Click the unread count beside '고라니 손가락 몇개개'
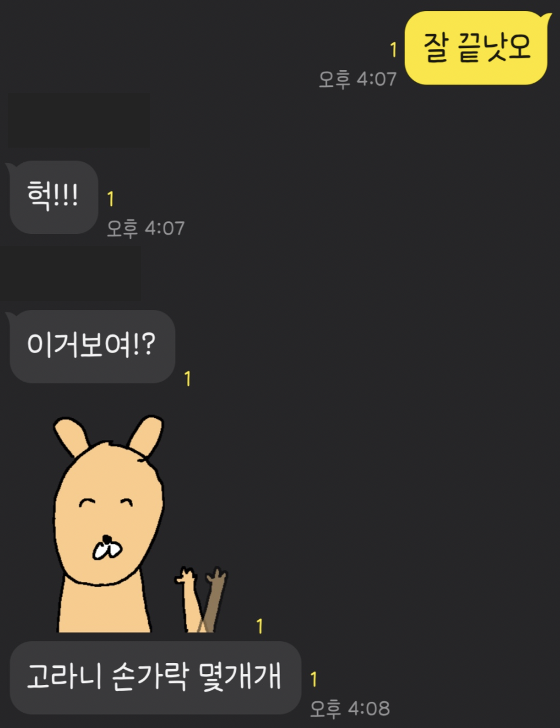The height and width of the screenshot is (728, 560). click(x=313, y=679)
